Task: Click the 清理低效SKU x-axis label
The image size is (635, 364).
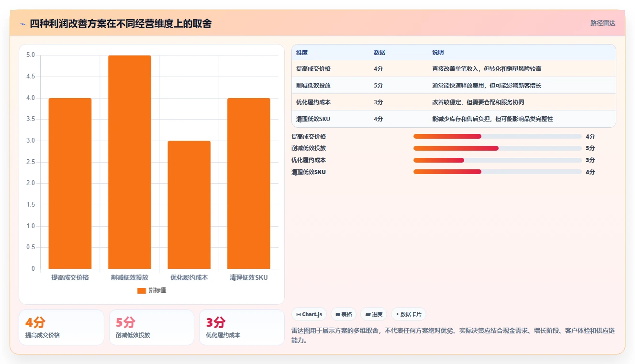Action: [x=248, y=277]
